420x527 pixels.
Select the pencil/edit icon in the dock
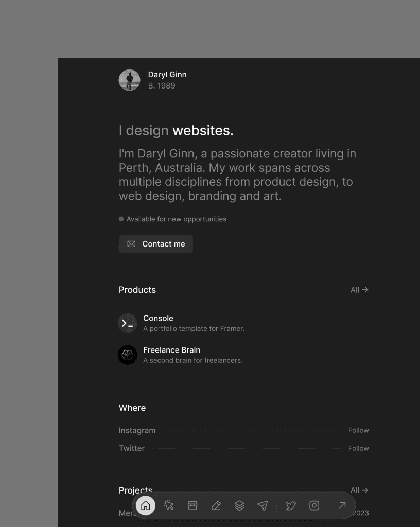216,505
